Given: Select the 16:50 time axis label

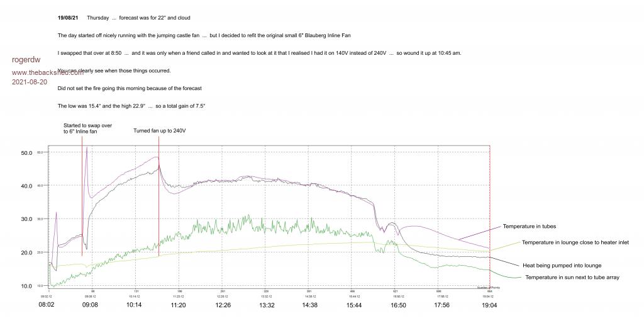Looking at the screenshot, I should pos(397,304).
